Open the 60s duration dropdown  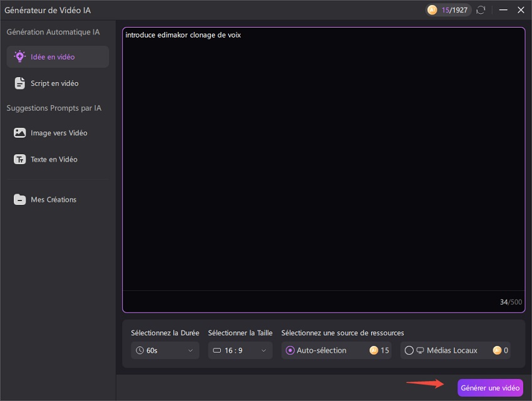(x=165, y=350)
